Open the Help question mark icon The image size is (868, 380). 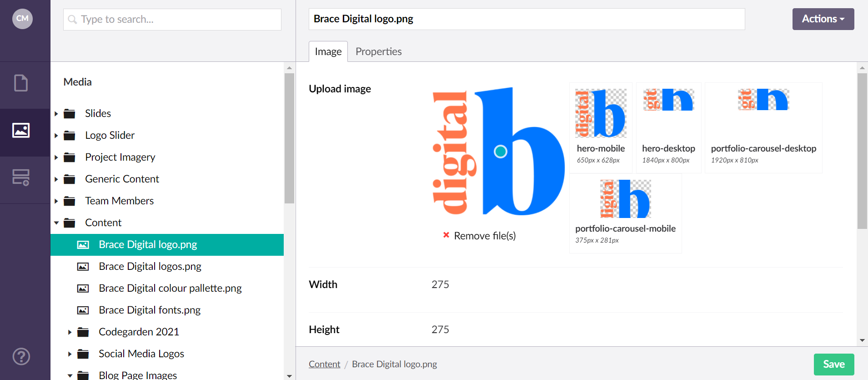(21, 356)
